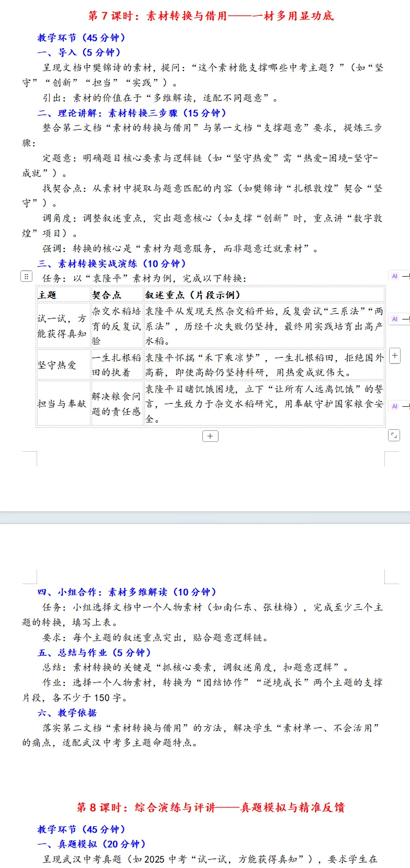Click the heading 一、真题模拟（20分钟）
Image resolution: width=410 pixels, height=868 pixels.
92,844
